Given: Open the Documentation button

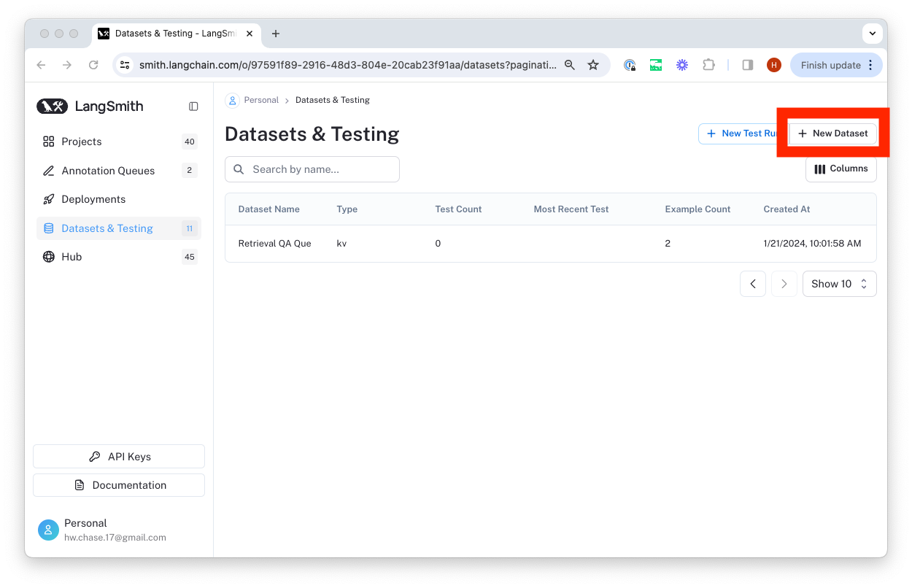Looking at the screenshot, I should 119,485.
